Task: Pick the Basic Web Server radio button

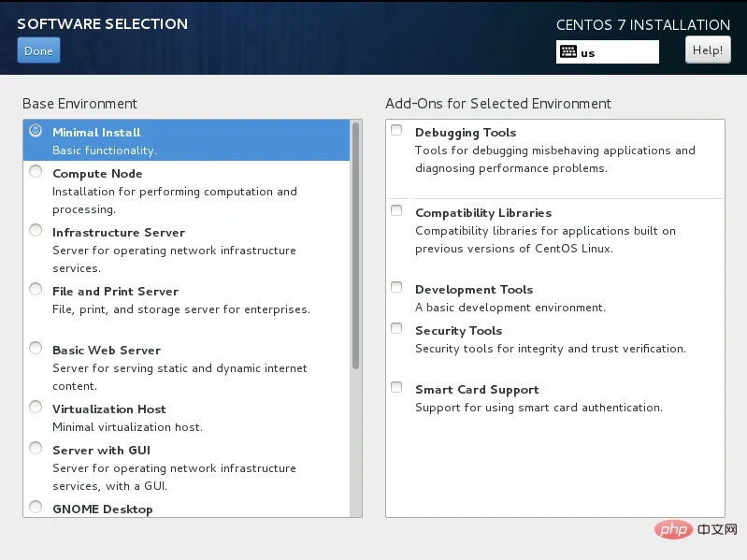Action: [36, 348]
